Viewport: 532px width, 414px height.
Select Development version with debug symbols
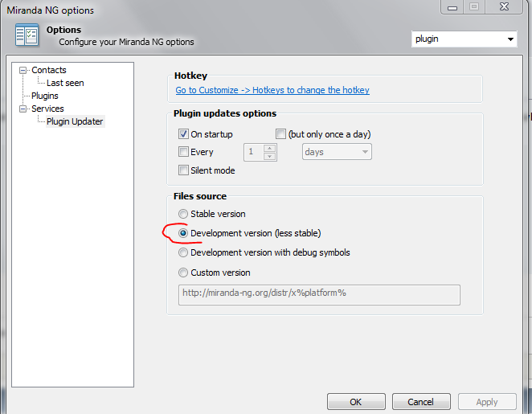click(x=183, y=252)
